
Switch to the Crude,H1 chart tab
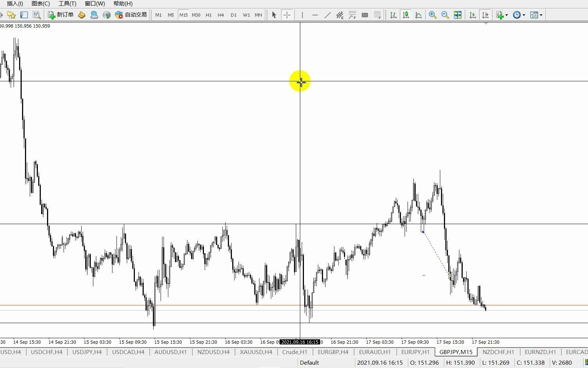click(295, 352)
